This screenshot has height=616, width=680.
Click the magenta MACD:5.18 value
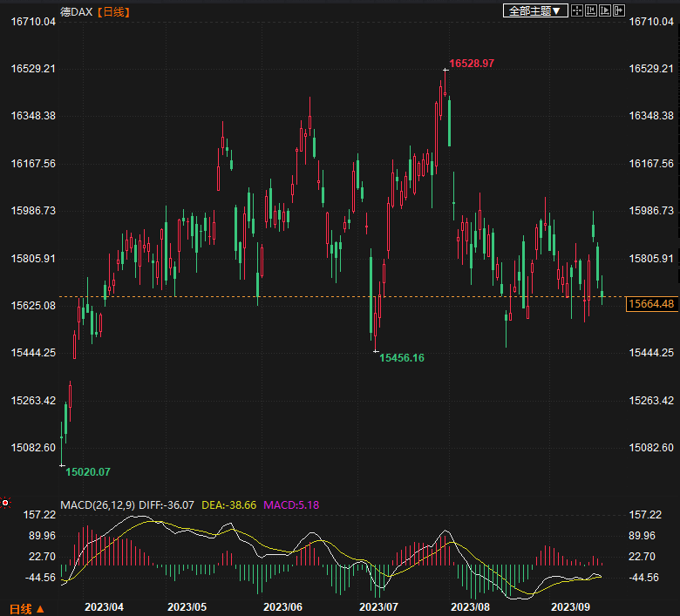coord(291,504)
